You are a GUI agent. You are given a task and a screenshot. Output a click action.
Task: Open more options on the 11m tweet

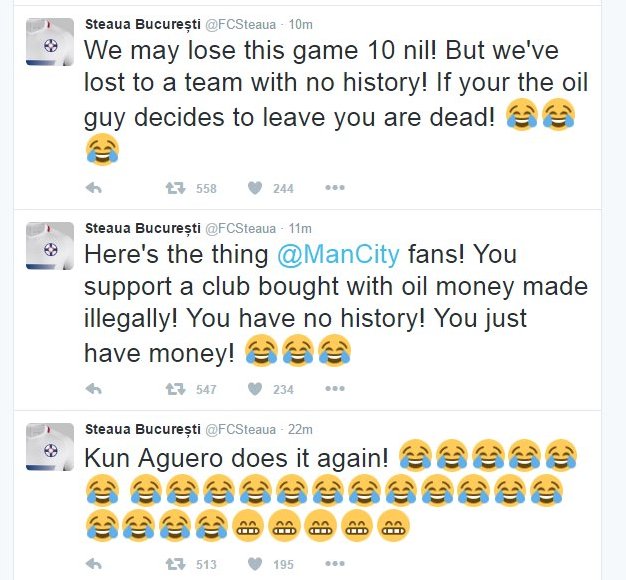click(x=335, y=389)
